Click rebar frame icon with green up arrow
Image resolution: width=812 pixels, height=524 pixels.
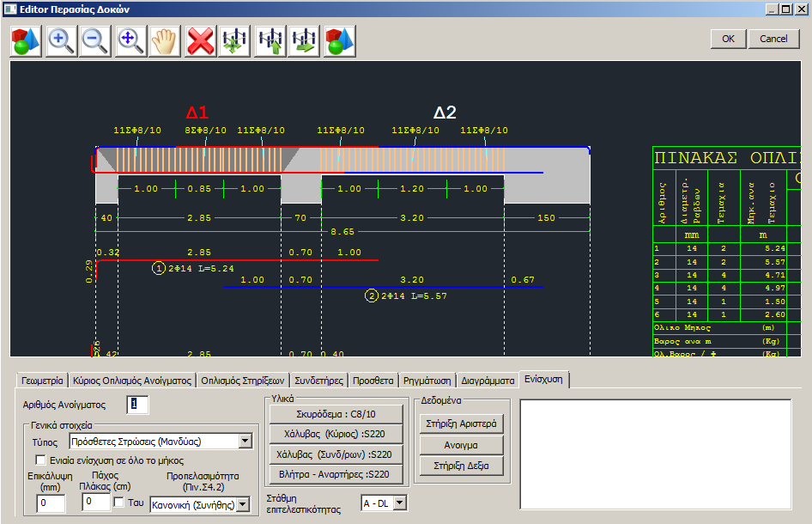tap(270, 41)
